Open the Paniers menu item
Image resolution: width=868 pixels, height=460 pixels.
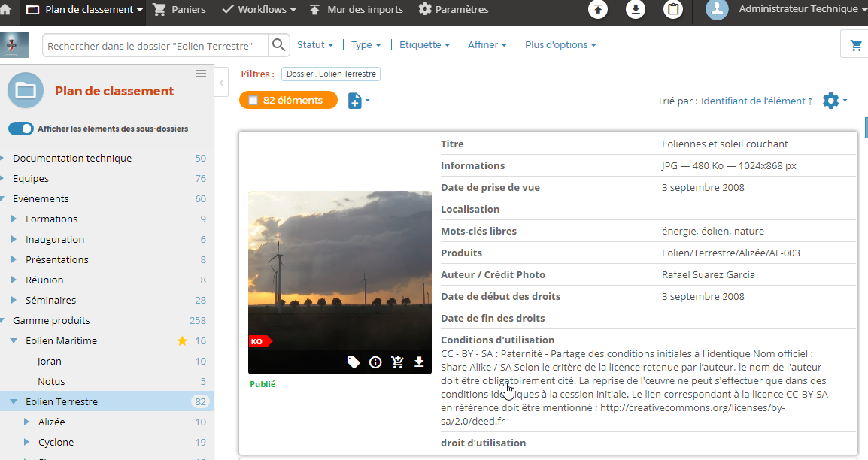[x=179, y=10]
